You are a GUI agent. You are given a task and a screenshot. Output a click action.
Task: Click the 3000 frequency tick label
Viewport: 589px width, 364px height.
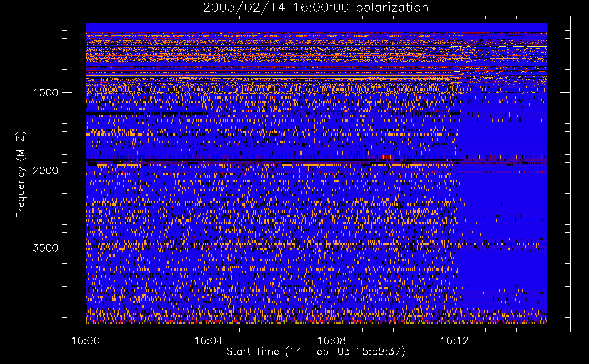pos(46,248)
